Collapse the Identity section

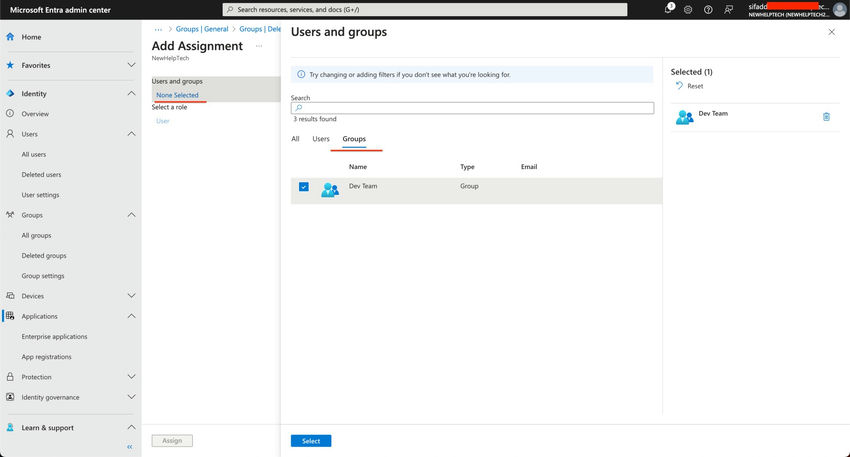pyautogui.click(x=131, y=94)
